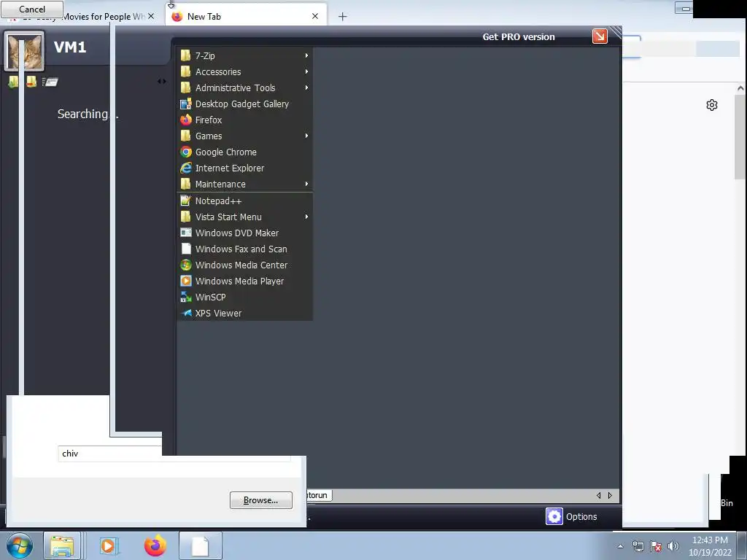Click the Firefox page vertical scrollbar thumb
Image resolution: width=747 pixels, height=560 pixels.
740,137
